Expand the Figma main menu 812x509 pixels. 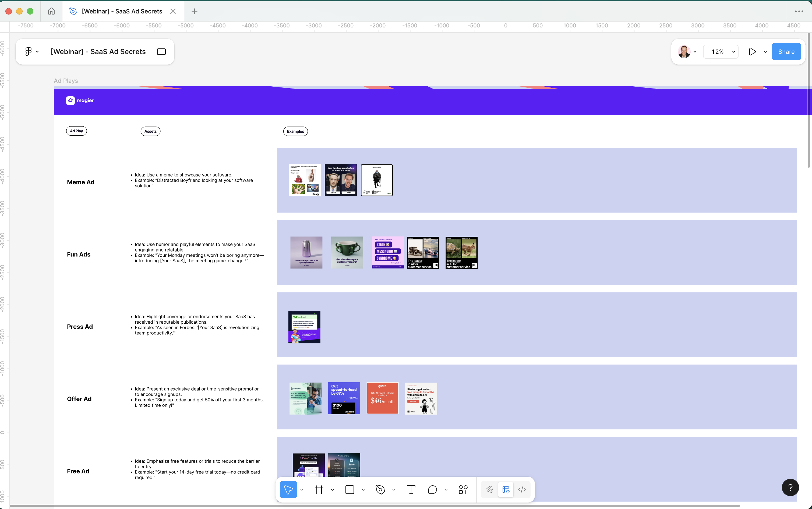(x=32, y=51)
